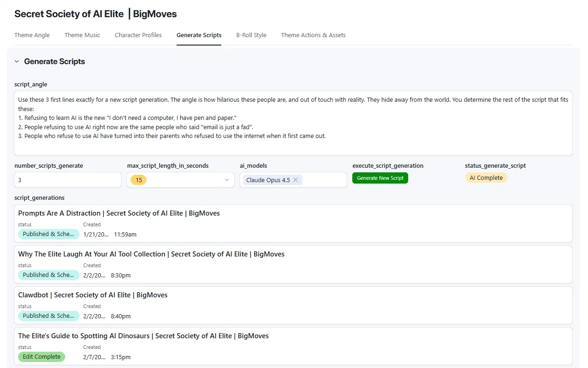The width and height of the screenshot is (588, 368).
Task: Click the 2/7 created date of Dinosaurs script
Action: pyautogui.click(x=94, y=357)
